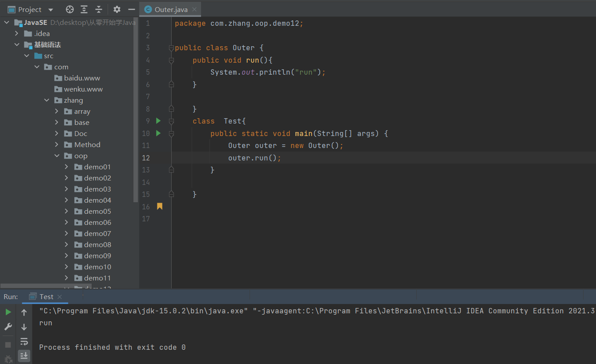The width and height of the screenshot is (596, 364).
Task: Collapse the src folder arrow
Action: point(27,56)
